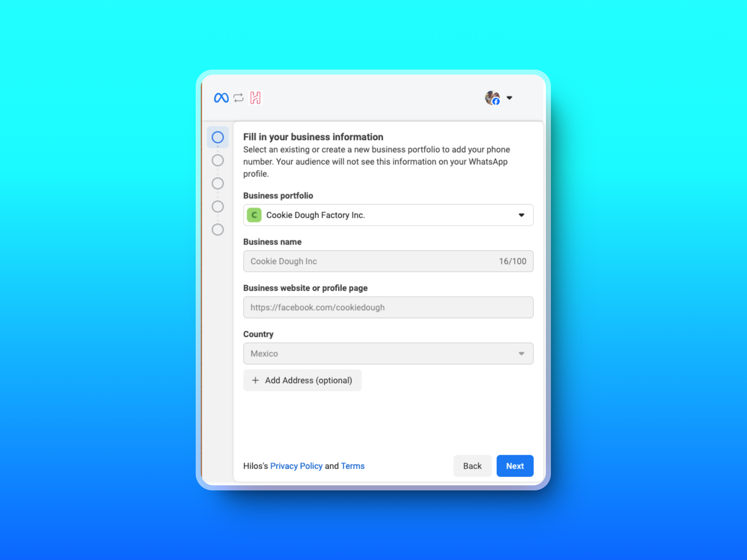Expand the account menu arrow next to avatar
Screen dimensions: 747x560
point(509,98)
